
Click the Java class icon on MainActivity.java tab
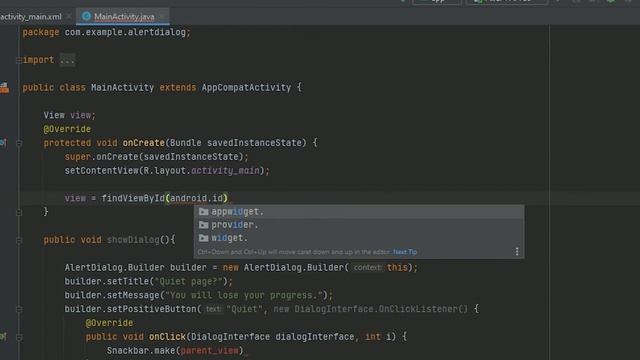point(86,16)
